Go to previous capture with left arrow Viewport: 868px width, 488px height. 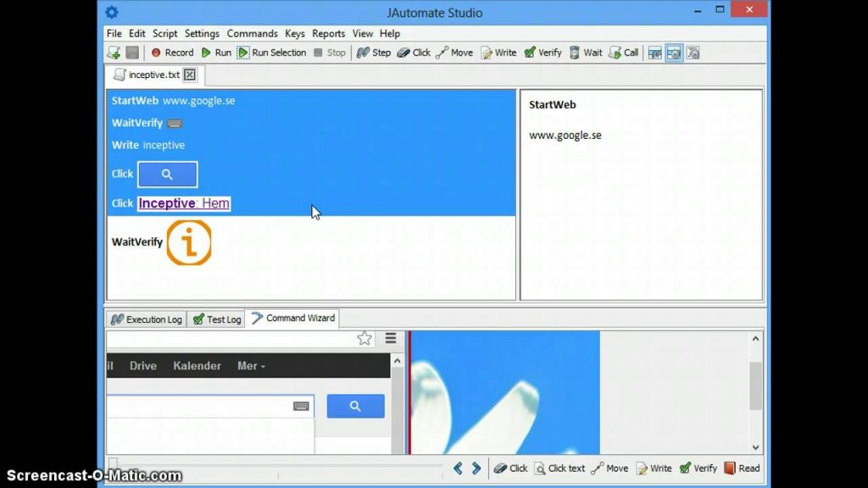pyautogui.click(x=459, y=469)
